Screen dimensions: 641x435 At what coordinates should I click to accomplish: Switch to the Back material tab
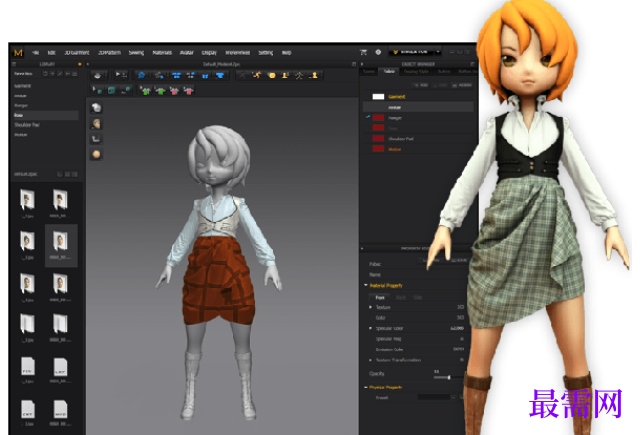click(x=401, y=297)
